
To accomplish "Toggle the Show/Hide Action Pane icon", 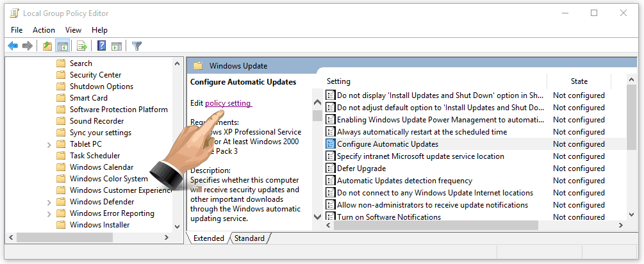I will pos(117,45).
